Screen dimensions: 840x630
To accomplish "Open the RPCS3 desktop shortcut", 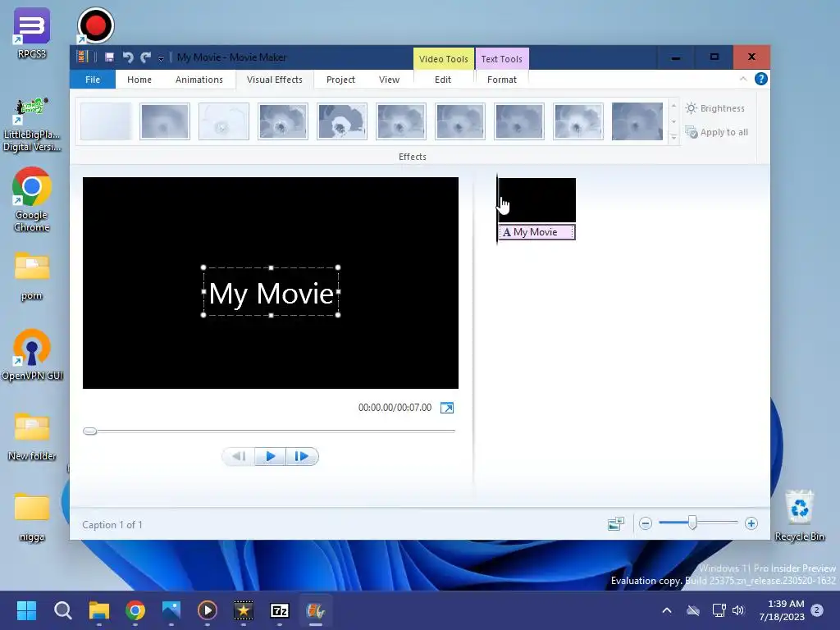I will click(x=32, y=33).
